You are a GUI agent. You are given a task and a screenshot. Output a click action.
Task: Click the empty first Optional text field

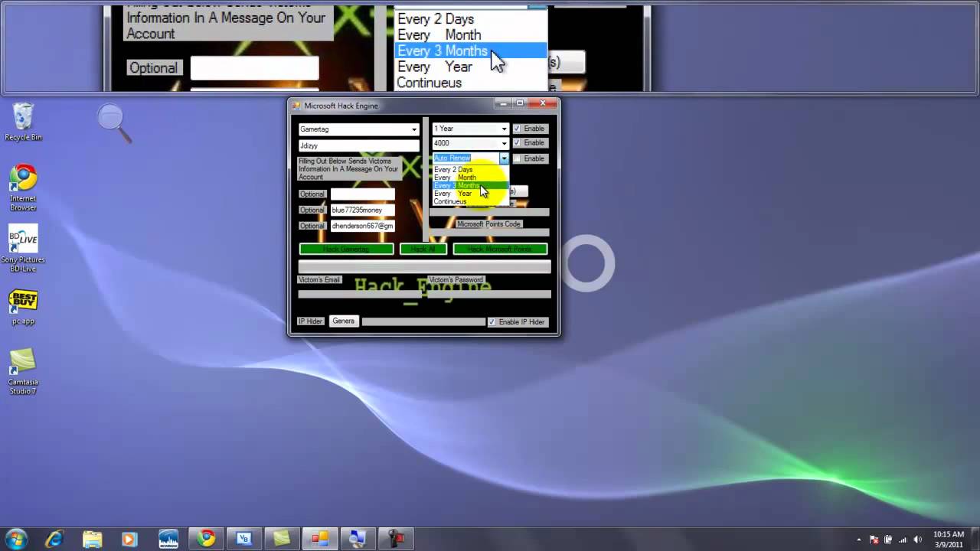click(362, 194)
